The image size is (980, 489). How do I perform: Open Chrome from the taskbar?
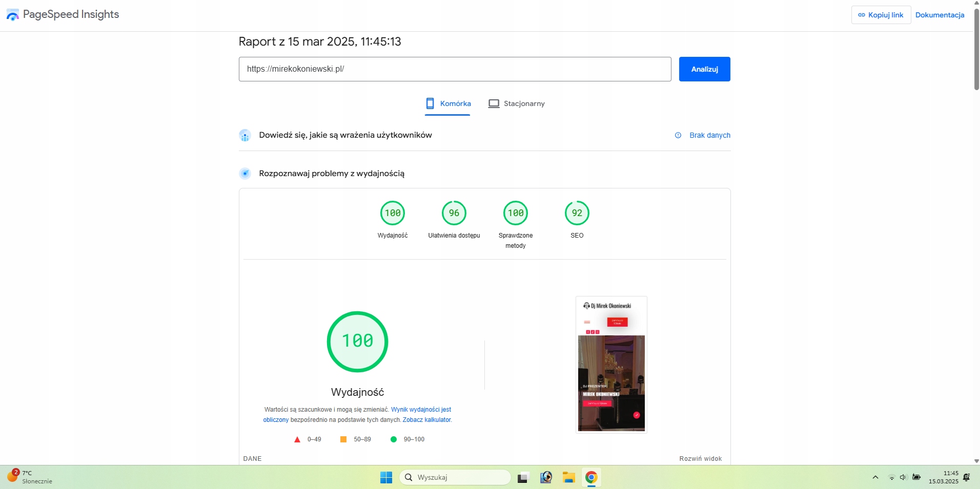coord(591,478)
